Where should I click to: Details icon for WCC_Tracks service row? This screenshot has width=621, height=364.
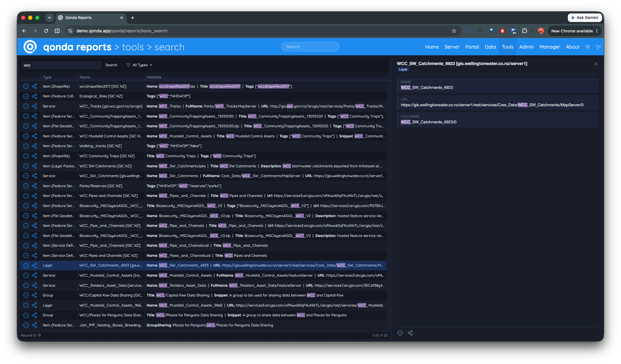(26, 106)
